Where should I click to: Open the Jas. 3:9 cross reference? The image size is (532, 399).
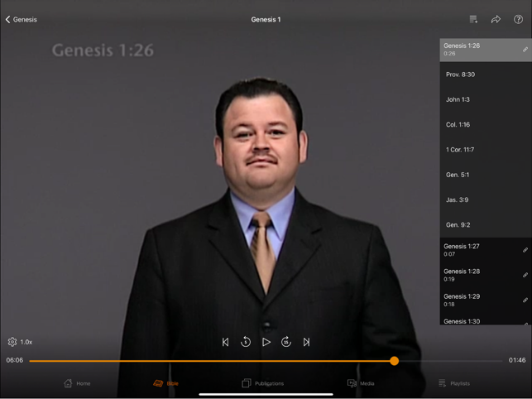(x=486, y=199)
